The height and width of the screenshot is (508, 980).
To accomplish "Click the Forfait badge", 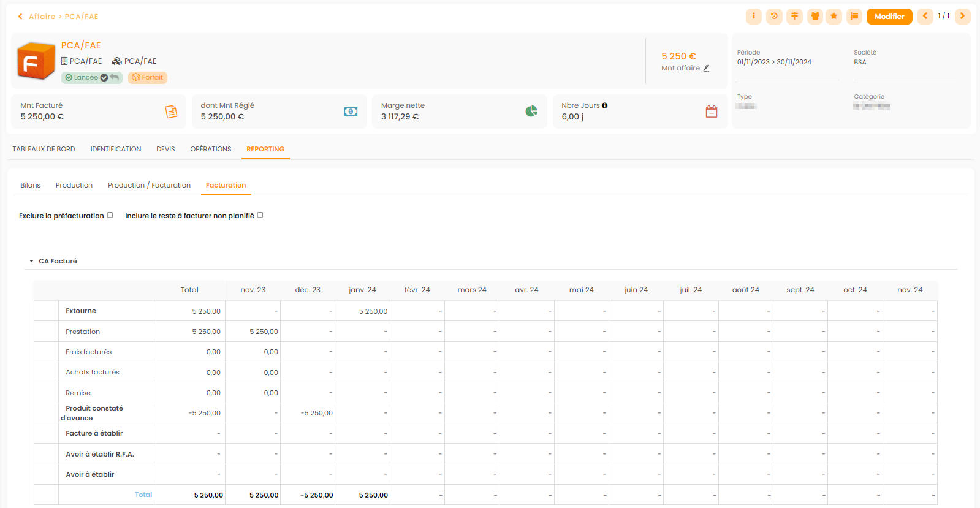I will (x=148, y=78).
